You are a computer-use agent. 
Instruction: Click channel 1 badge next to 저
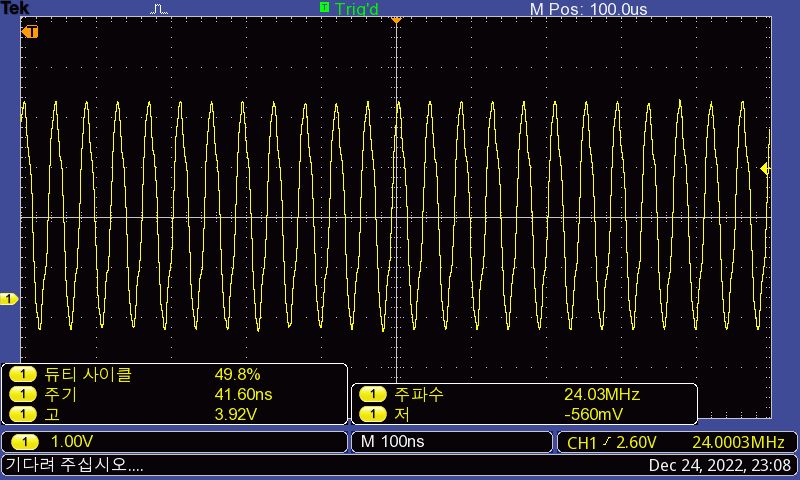point(373,414)
